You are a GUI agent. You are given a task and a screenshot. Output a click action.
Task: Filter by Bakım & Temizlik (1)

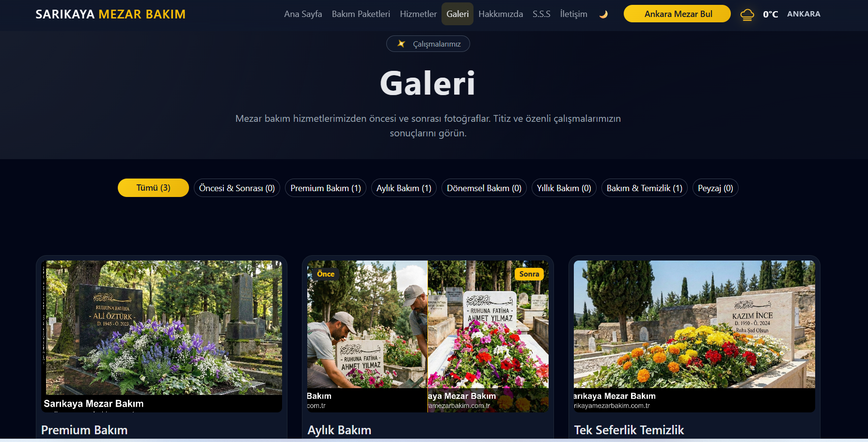tap(644, 188)
